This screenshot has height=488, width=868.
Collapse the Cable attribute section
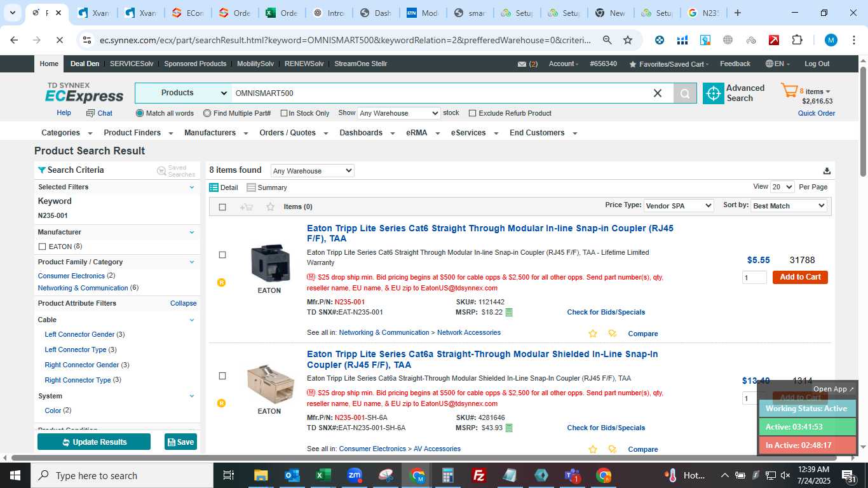(x=192, y=320)
